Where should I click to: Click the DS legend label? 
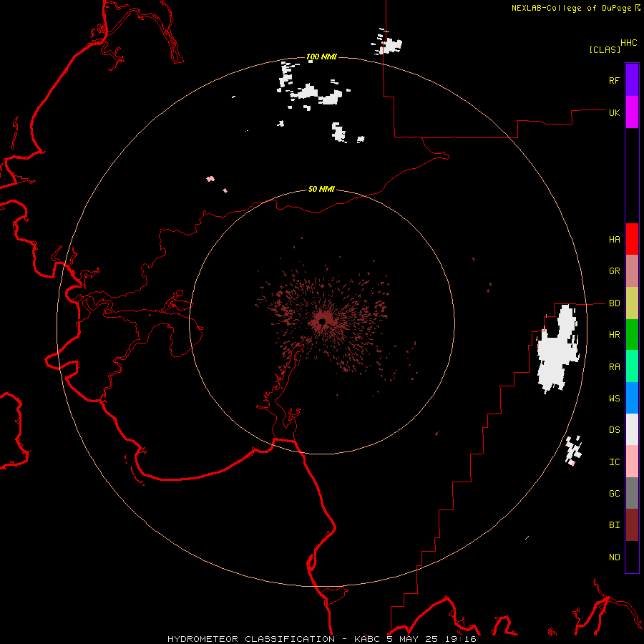[614, 430]
